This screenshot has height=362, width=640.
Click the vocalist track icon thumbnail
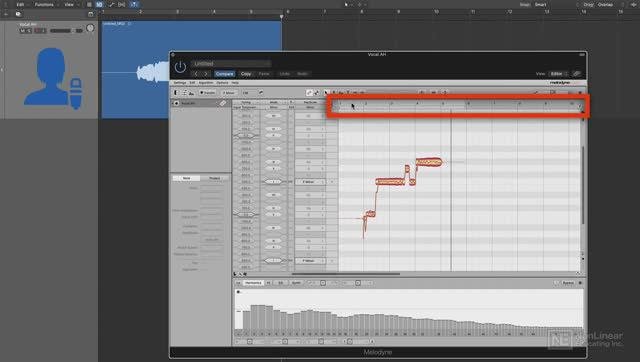53,78
